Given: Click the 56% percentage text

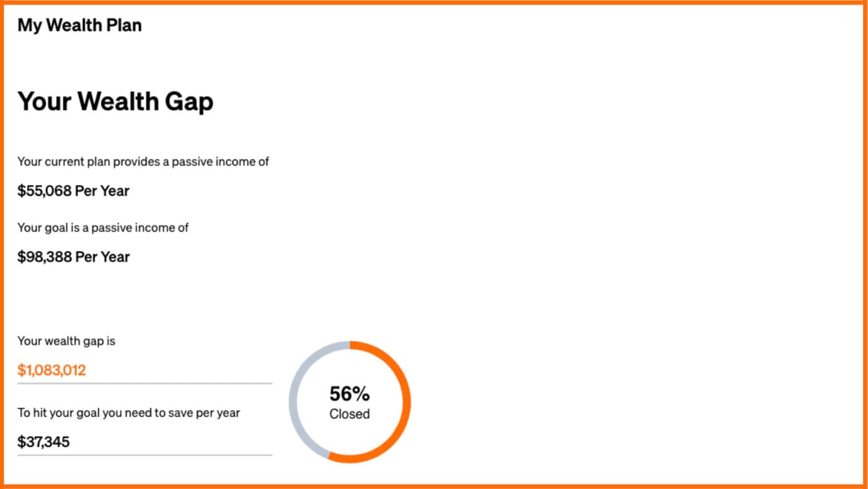Looking at the screenshot, I should [x=350, y=393].
